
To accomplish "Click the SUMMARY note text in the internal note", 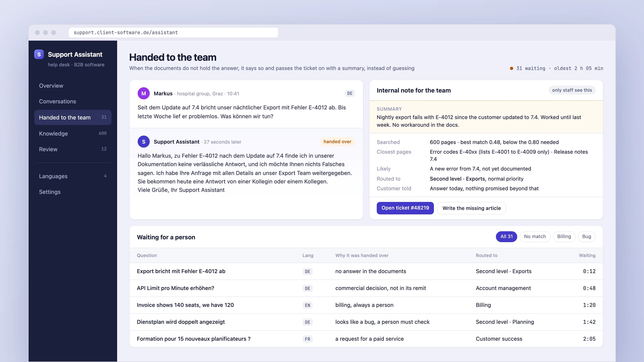I will 479,121.
